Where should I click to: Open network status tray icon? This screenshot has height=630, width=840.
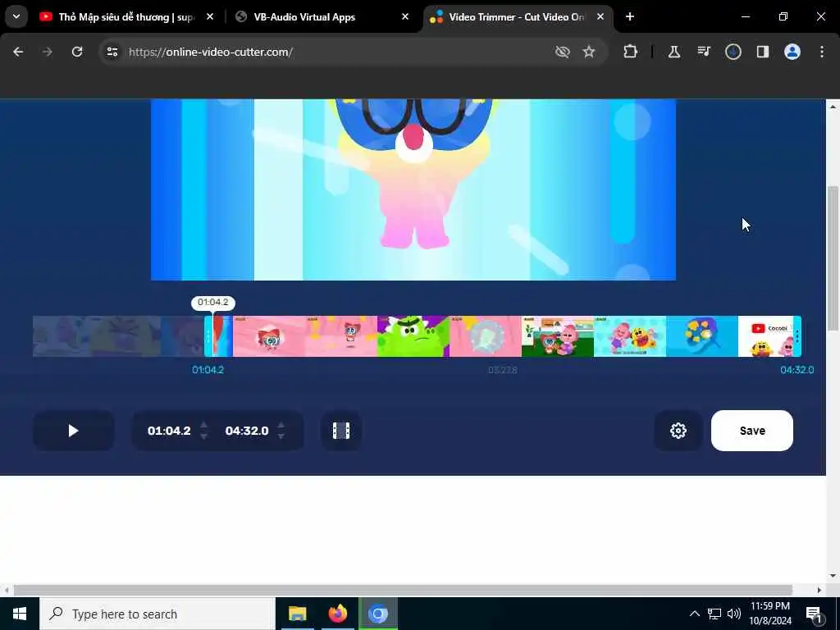[x=714, y=614]
